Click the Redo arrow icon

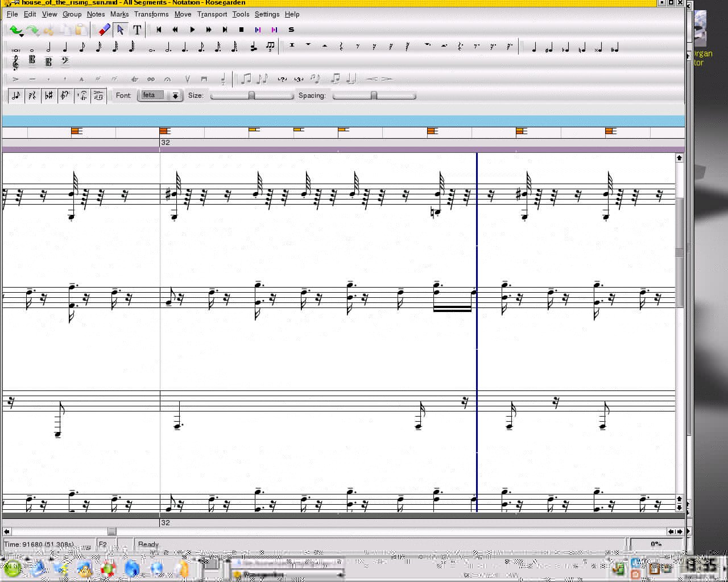[32, 30]
